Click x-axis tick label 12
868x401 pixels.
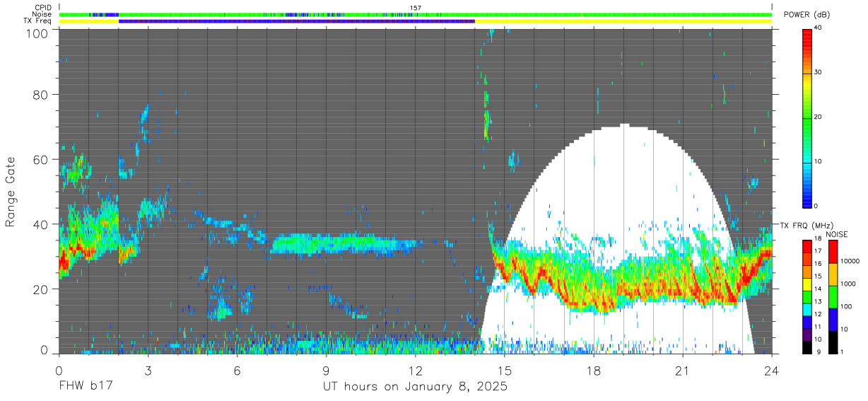[415, 371]
